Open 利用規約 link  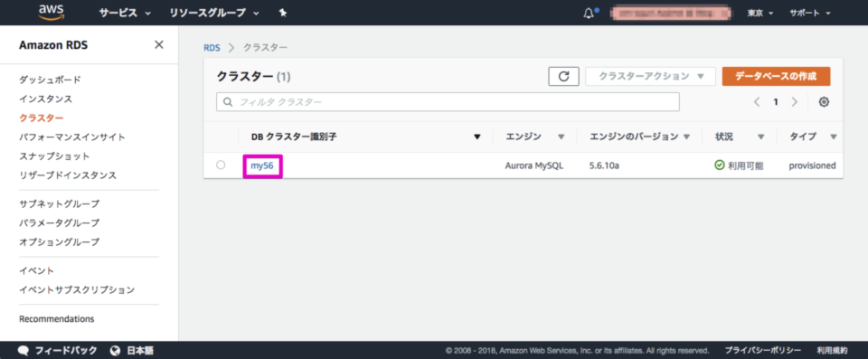[832, 351]
